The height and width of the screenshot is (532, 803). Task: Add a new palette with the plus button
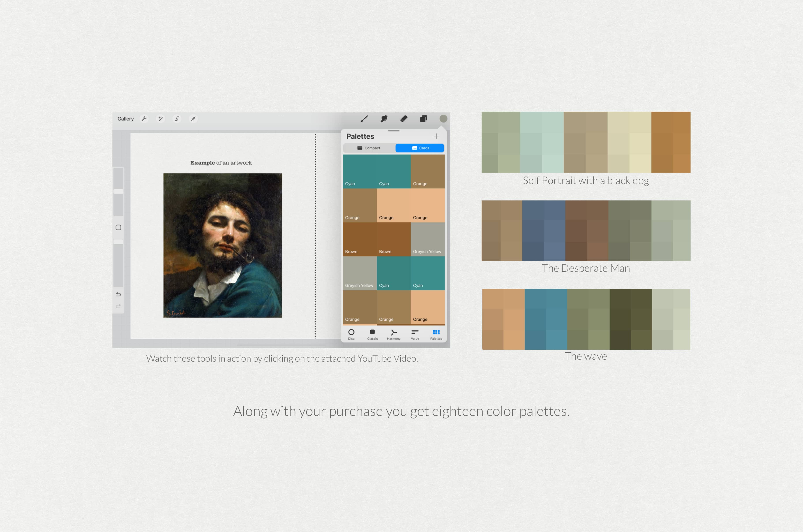(437, 136)
